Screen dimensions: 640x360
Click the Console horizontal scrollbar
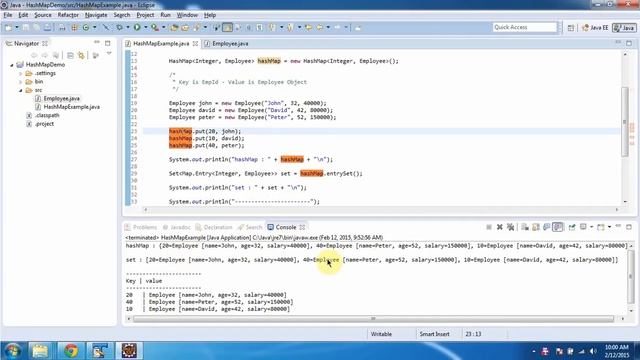[373, 319]
